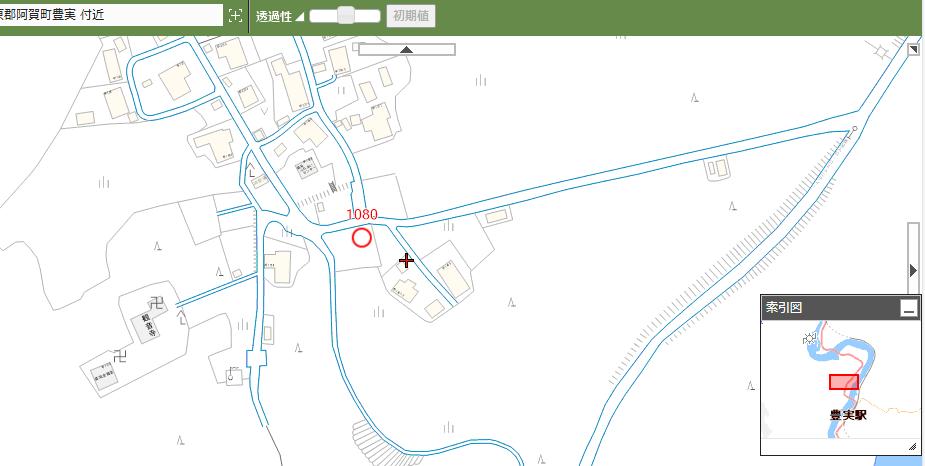Click the transparency slider handle
The height and width of the screenshot is (466, 925).
345,15
